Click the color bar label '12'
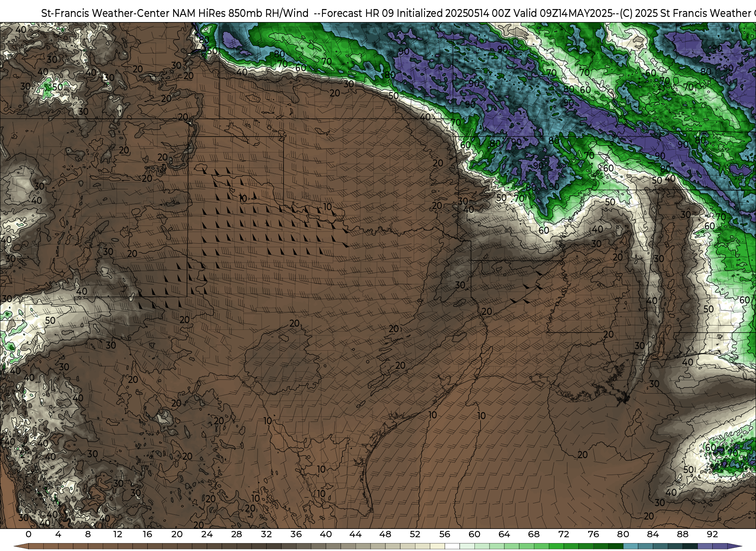The image size is (756, 551). pyautogui.click(x=118, y=534)
